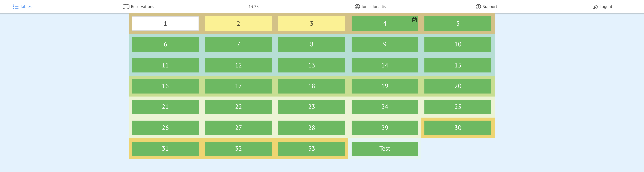This screenshot has width=644, height=172.
Task: Open Jonas Jonaitis profile link
Action: pos(373,7)
